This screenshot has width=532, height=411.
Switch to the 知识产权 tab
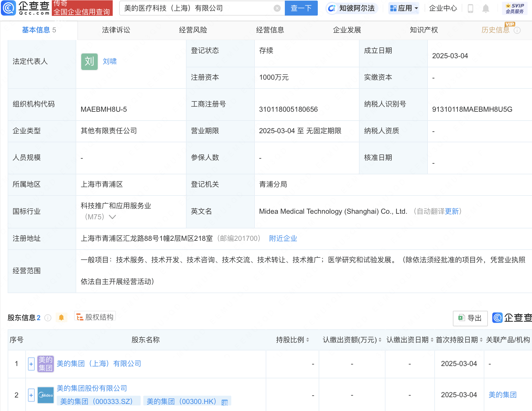[x=424, y=30]
